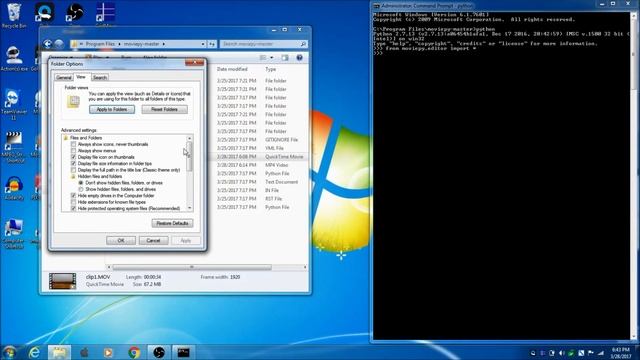The image size is (640, 360).
Task: Uncheck 'Display file icon on thumbnails'
Action: click(73, 157)
